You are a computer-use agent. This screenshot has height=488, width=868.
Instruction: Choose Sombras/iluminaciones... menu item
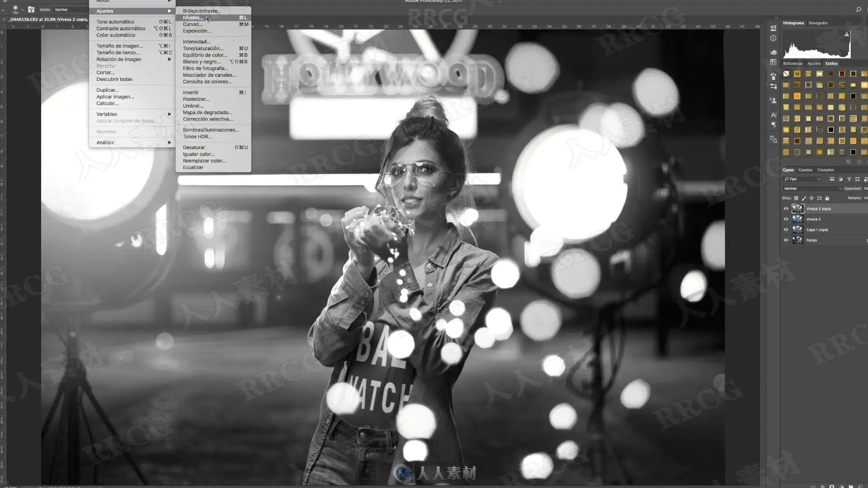coord(213,130)
